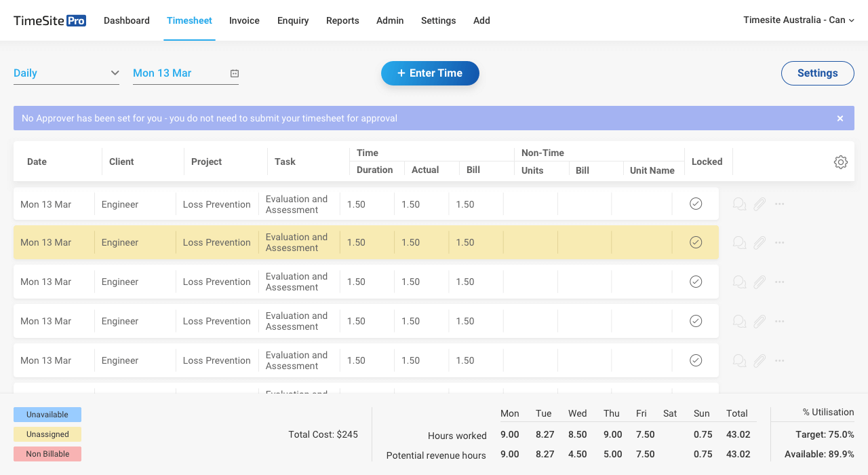Screen dimensions: 868x475
Task: Open three-dot menu on the first row
Action: (x=779, y=204)
